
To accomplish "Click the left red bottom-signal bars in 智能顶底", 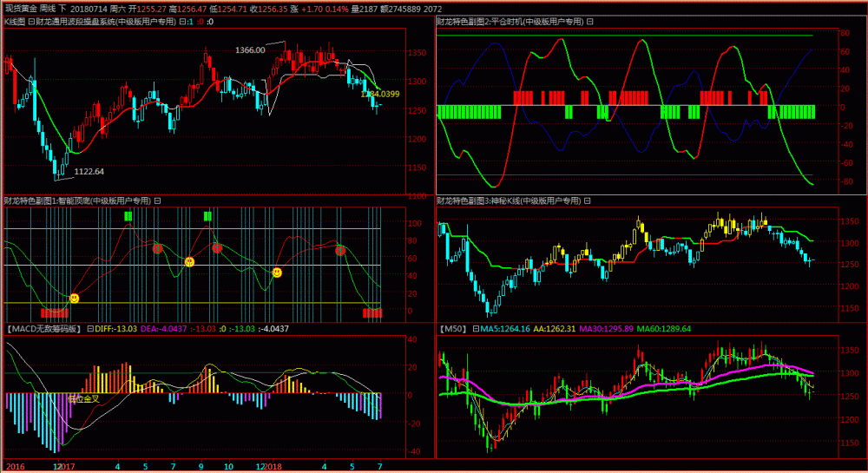I will coord(54,313).
